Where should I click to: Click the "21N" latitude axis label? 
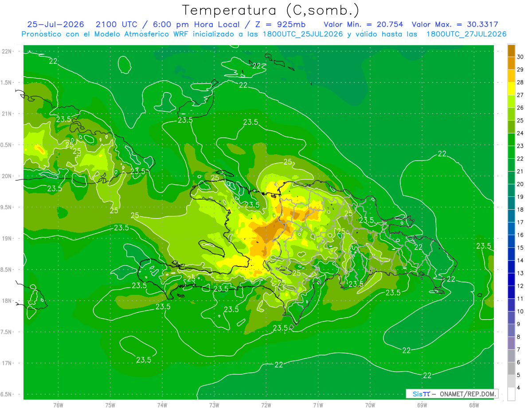coord(7,114)
